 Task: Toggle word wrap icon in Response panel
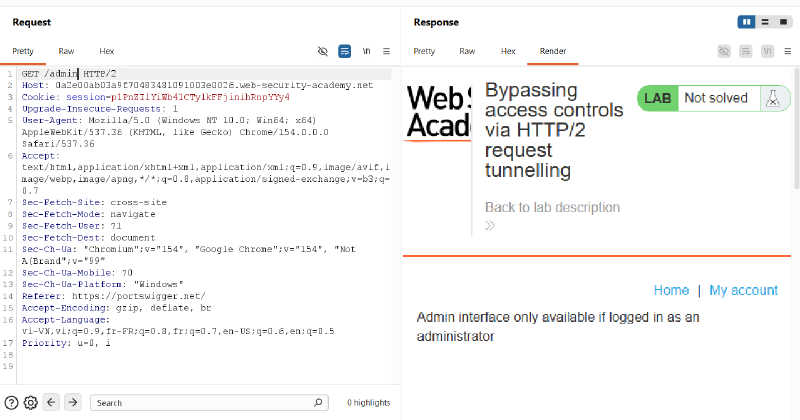[745, 51]
